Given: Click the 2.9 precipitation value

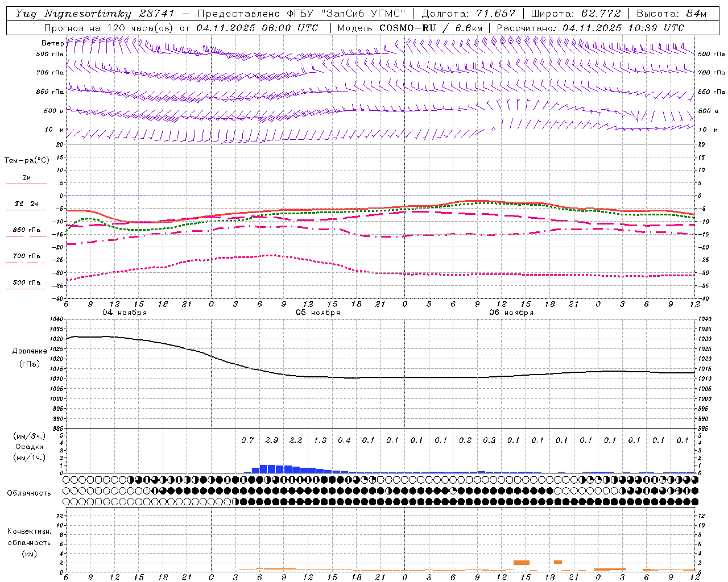Looking at the screenshot, I should pyautogui.click(x=272, y=440).
